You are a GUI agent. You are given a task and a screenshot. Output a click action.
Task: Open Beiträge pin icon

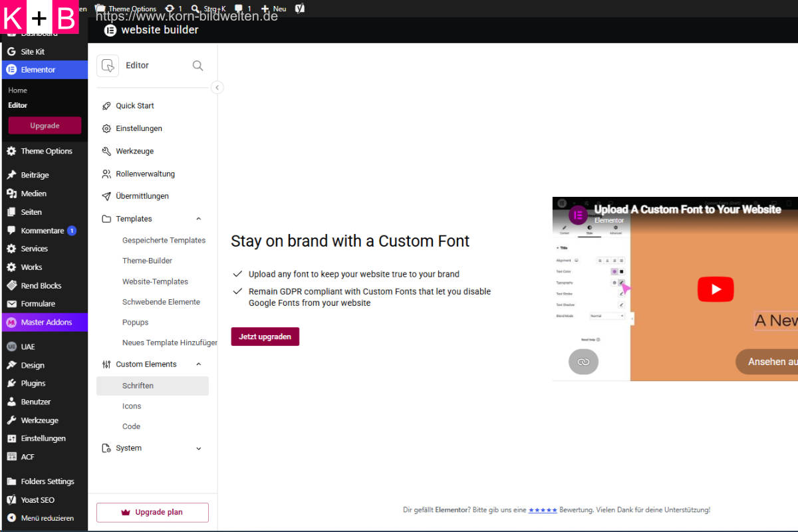[11, 175]
